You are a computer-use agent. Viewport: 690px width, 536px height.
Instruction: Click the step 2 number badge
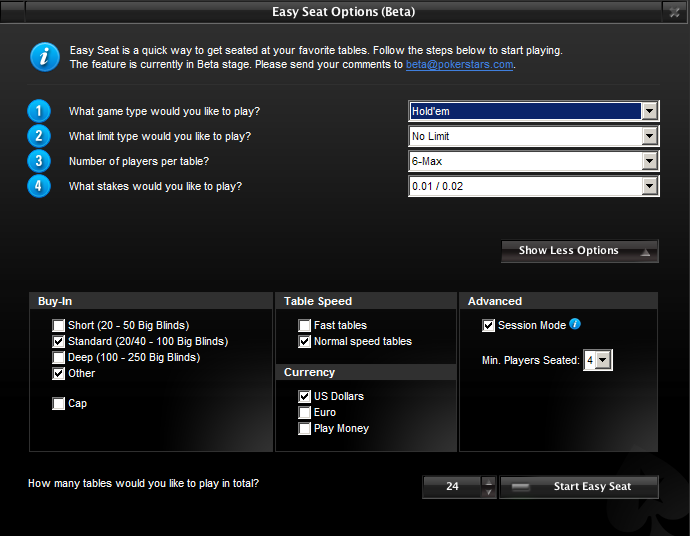pos(38,136)
